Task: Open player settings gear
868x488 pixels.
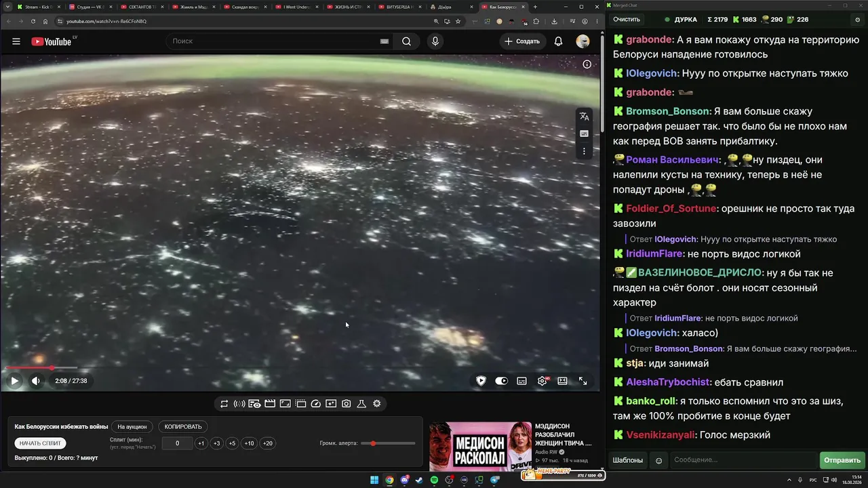Action: [542, 381]
